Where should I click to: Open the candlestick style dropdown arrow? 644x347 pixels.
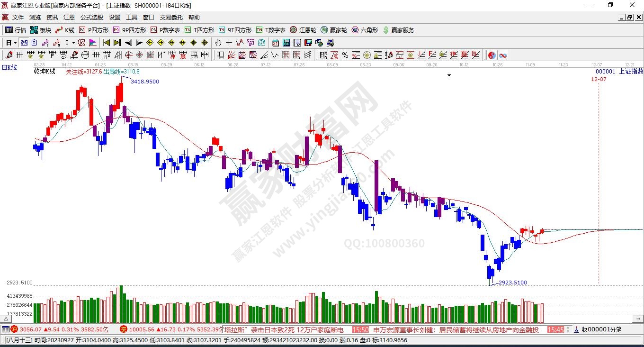pyautogui.click(x=73, y=43)
